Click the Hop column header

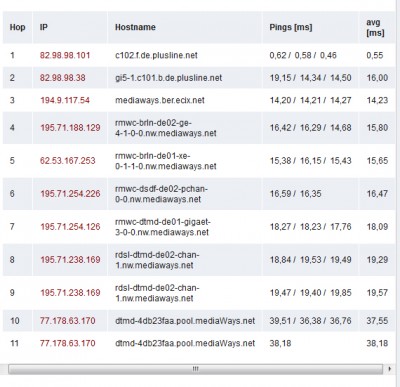pos(17,27)
